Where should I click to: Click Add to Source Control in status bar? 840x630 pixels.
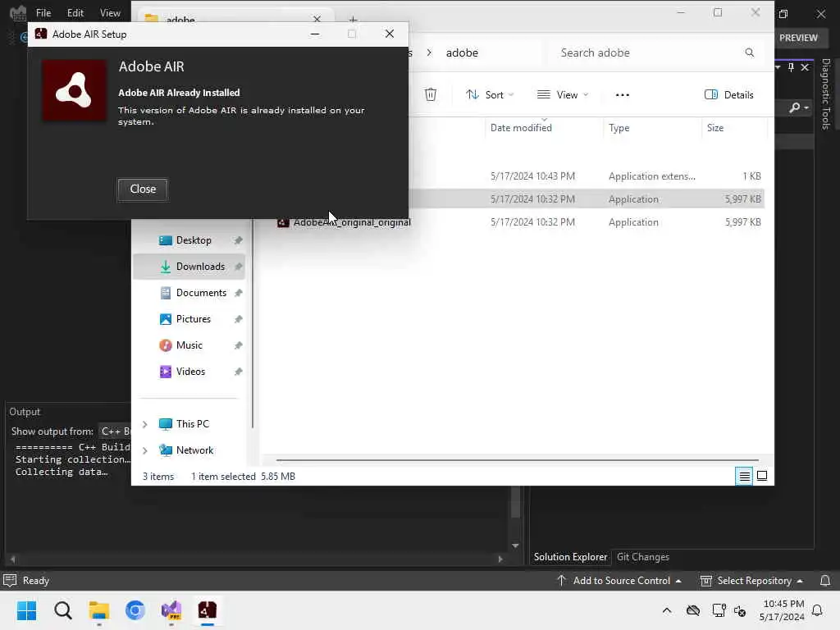619,581
